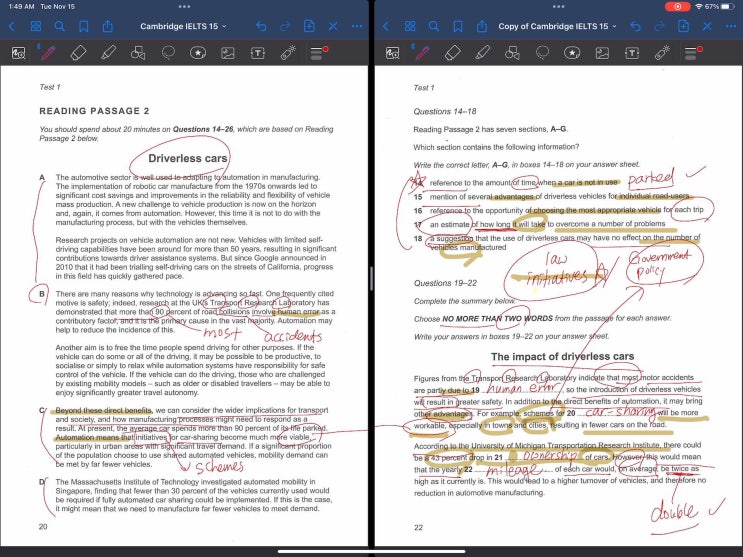Open multitasking dots menu above the left pane
The image size is (743, 557).
click(x=184, y=6)
